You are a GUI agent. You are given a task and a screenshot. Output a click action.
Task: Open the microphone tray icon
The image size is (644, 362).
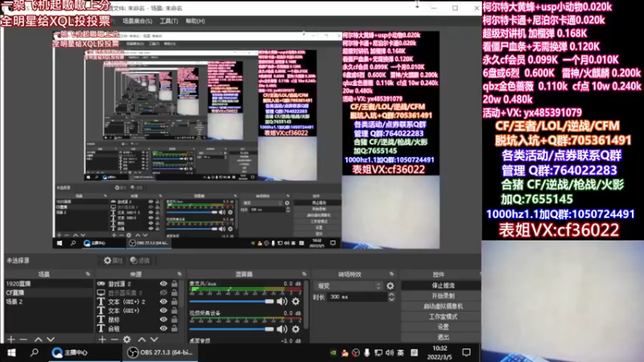367,352
